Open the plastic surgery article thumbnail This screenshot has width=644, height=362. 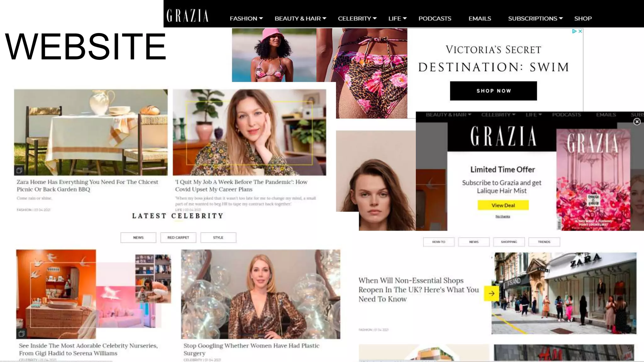(260, 294)
